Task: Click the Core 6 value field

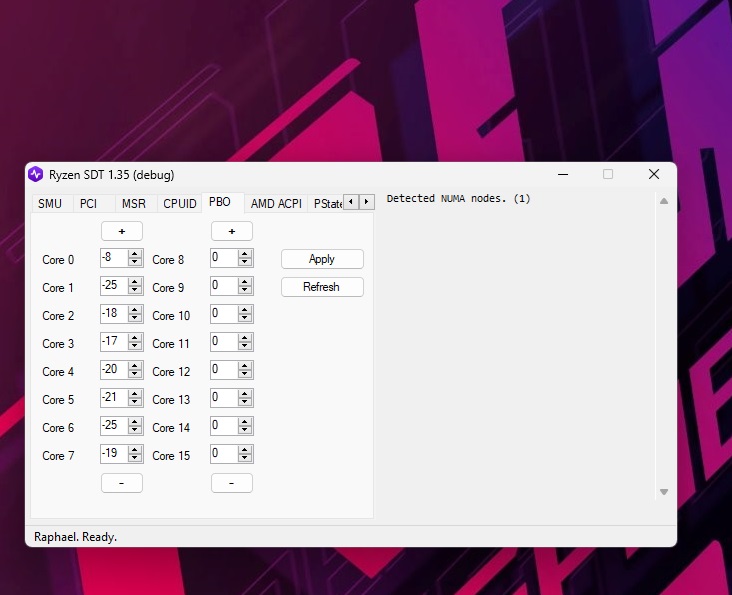Action: coord(114,426)
